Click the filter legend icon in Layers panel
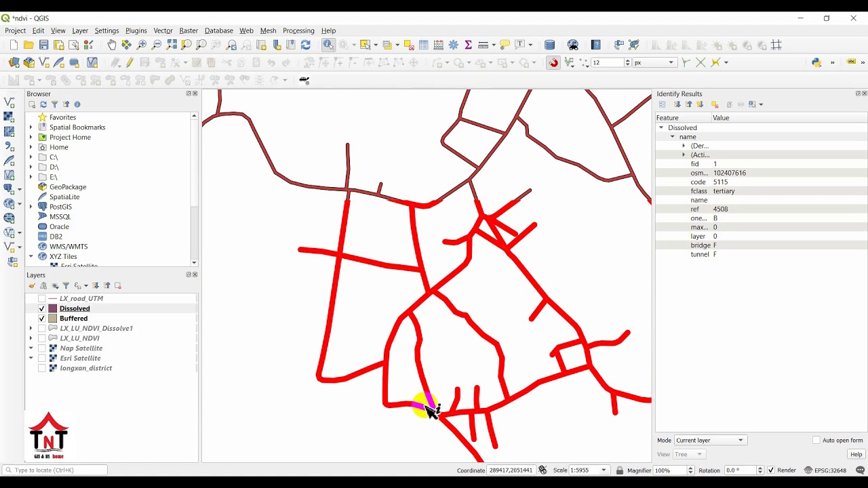This screenshot has height=488, width=868. [66, 285]
